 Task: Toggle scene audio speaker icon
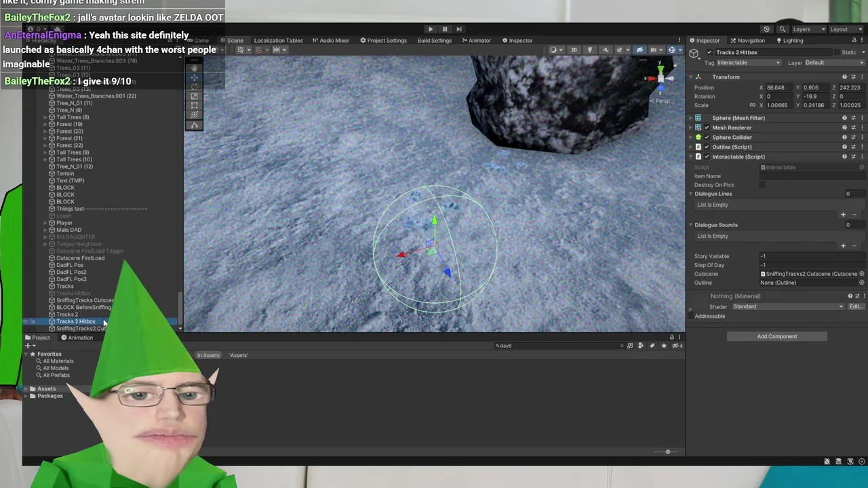(x=606, y=49)
